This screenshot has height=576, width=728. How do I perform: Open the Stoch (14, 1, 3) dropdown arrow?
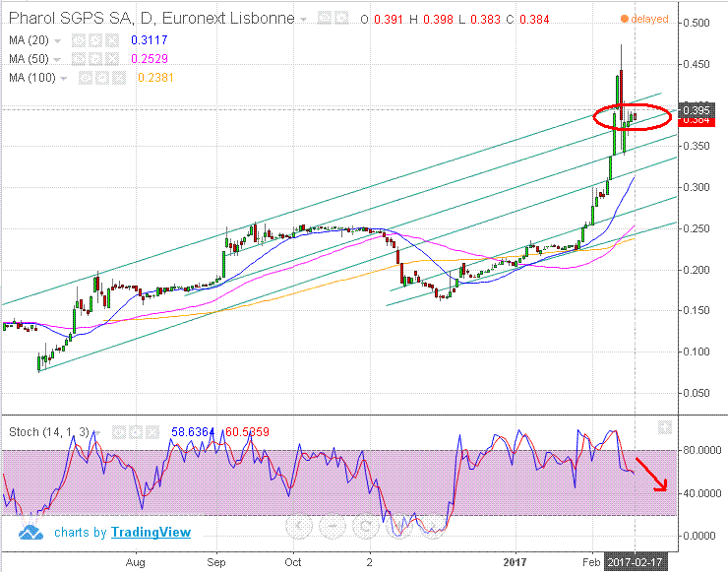[x=97, y=433]
